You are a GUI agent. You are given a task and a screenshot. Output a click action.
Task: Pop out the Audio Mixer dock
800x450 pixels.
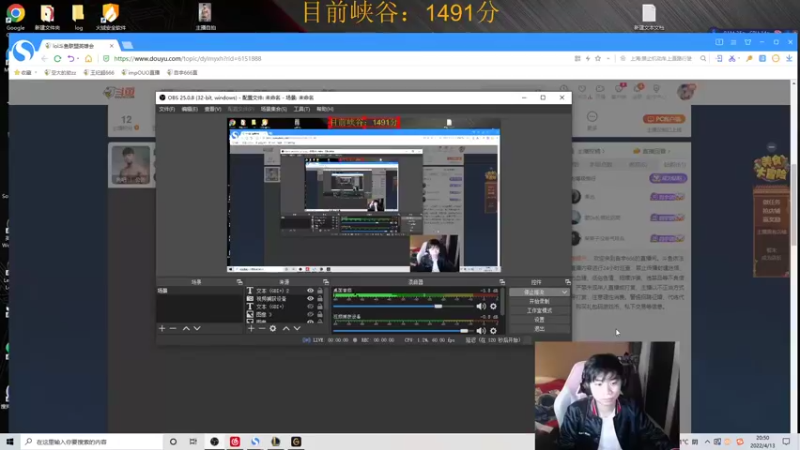point(502,282)
